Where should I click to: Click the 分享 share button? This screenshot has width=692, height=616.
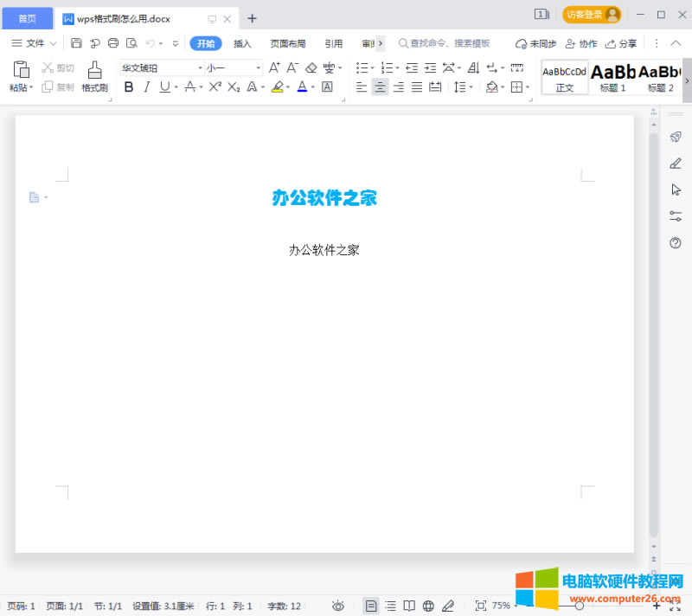621,43
